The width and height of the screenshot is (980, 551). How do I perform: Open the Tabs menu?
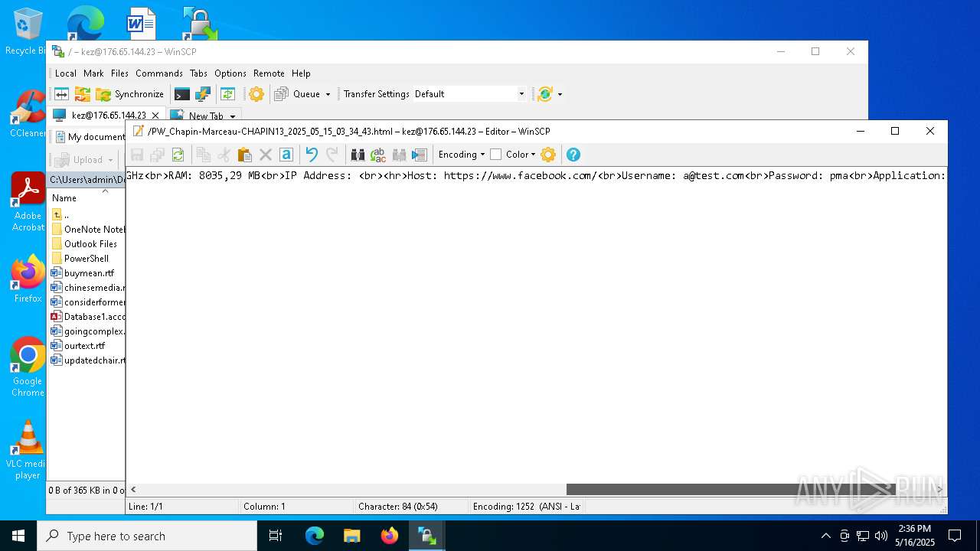tap(198, 73)
